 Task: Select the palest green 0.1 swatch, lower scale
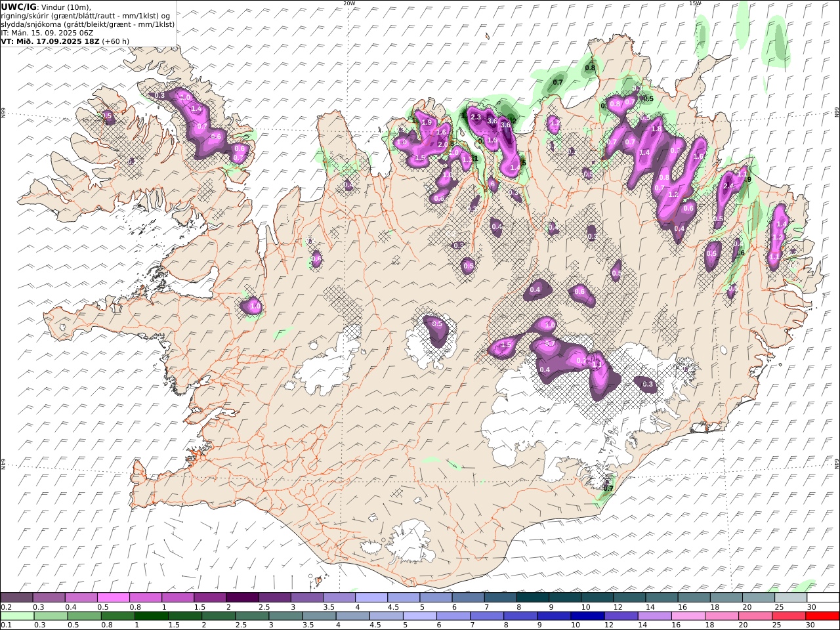[17, 616]
